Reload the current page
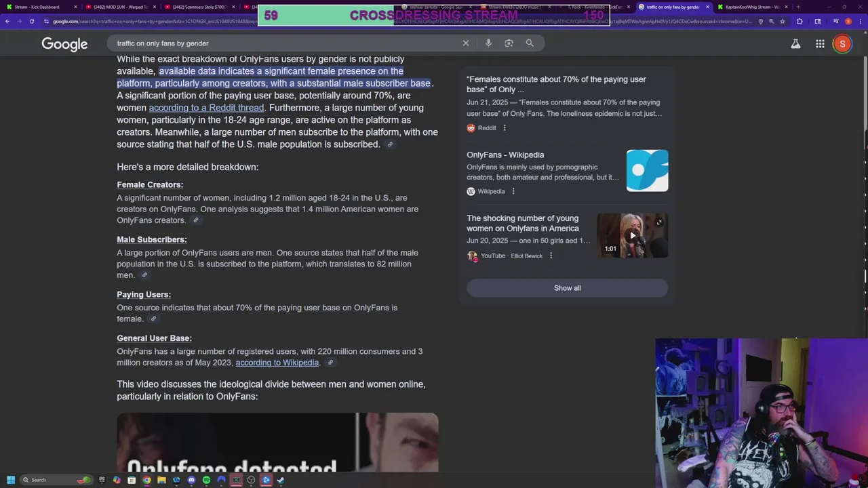 (x=31, y=21)
